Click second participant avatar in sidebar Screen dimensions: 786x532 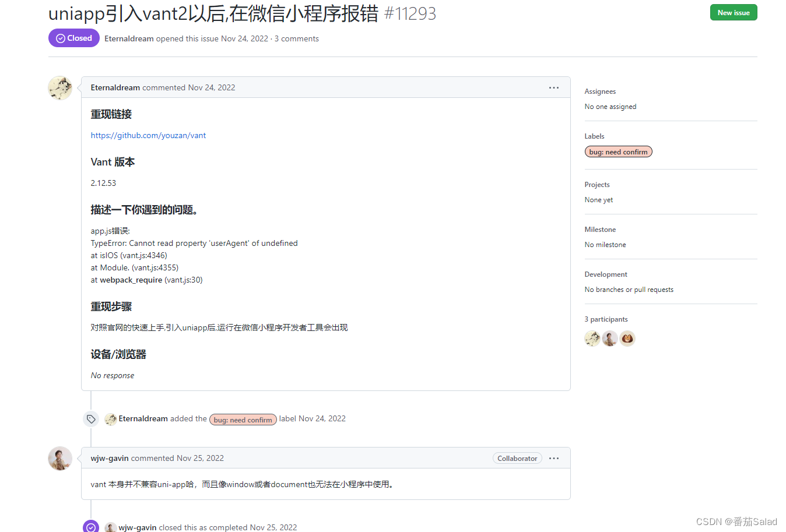tap(610, 339)
